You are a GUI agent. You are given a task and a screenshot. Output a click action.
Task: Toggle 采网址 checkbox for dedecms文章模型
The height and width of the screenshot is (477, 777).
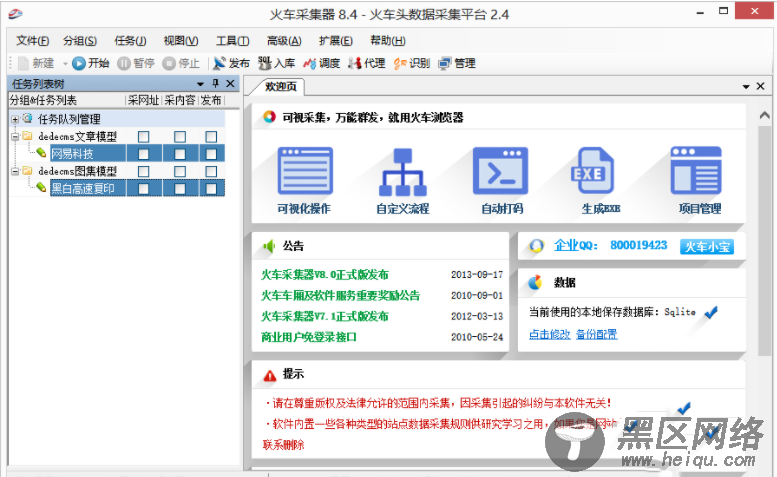pyautogui.click(x=144, y=137)
